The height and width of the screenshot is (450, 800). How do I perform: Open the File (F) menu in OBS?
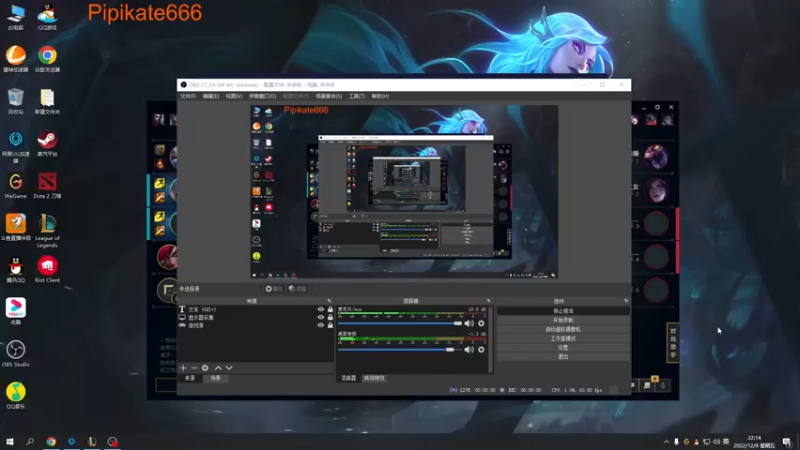coord(188,96)
